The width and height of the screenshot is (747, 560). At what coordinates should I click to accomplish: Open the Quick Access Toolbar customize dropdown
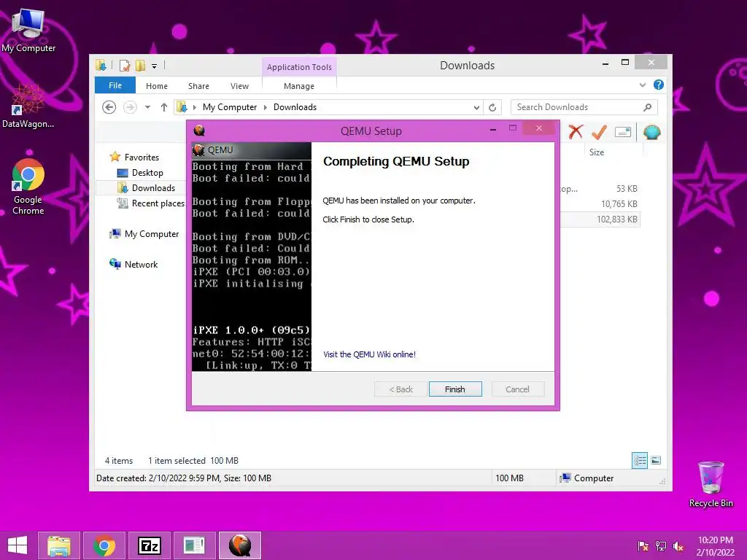(x=155, y=66)
